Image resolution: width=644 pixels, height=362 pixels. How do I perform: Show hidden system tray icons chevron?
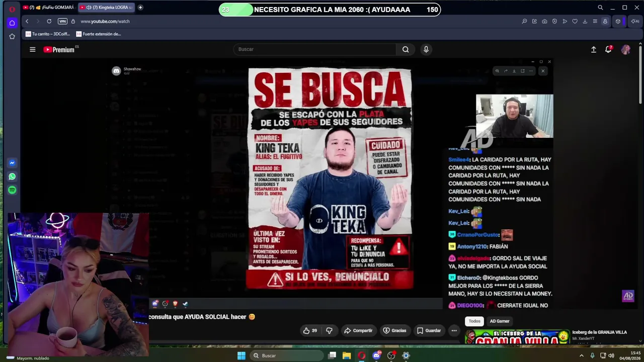point(582,355)
